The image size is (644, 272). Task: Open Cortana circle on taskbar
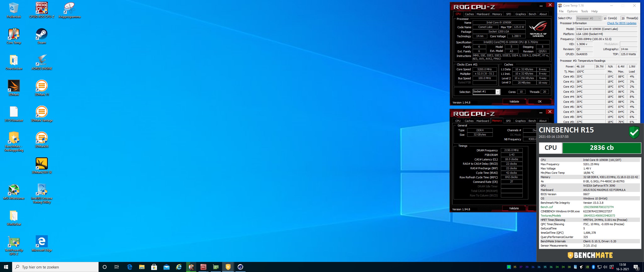point(105,267)
